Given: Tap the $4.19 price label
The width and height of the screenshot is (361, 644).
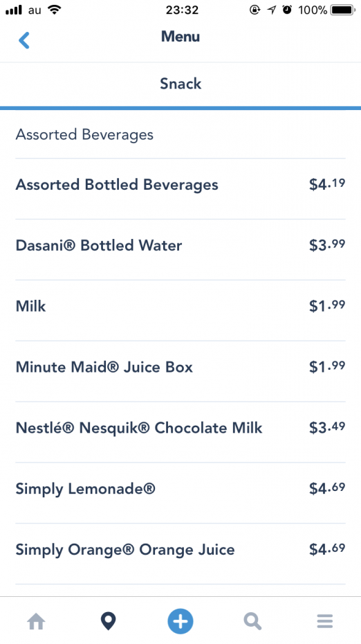Looking at the screenshot, I should tap(327, 184).
